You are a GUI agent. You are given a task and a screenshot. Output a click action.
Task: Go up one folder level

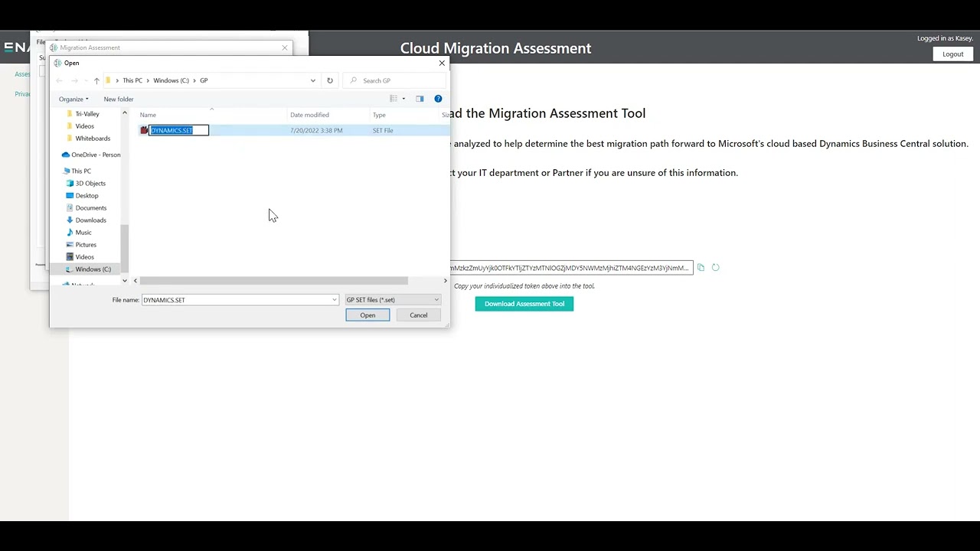coord(96,80)
